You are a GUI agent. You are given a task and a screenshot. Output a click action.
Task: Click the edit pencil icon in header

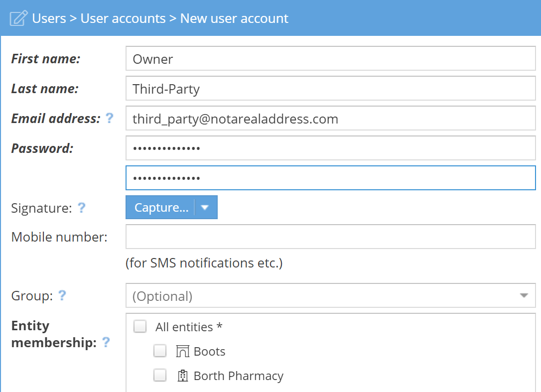pos(18,19)
